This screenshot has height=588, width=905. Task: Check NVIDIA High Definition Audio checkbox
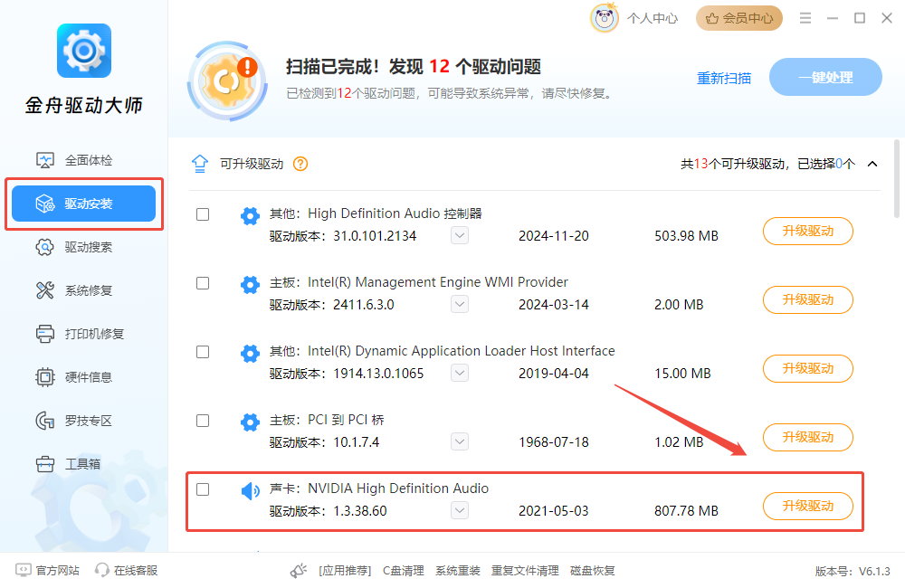coord(203,489)
